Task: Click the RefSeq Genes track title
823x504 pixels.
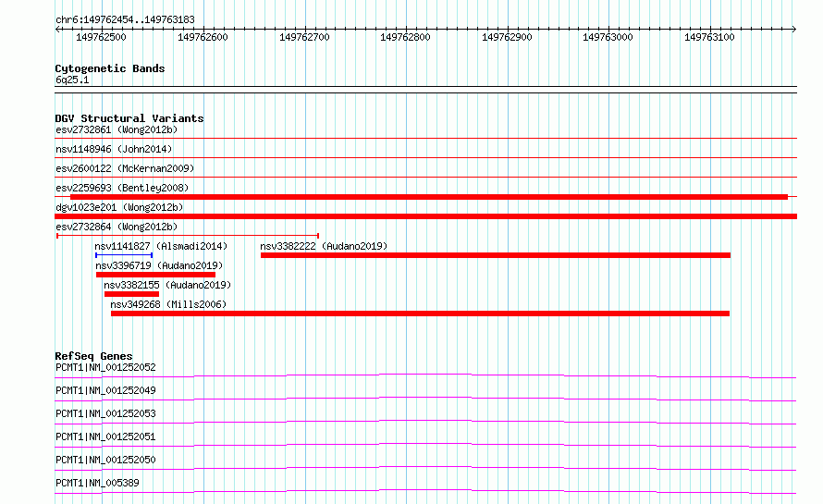Action: pyautogui.click(x=93, y=356)
